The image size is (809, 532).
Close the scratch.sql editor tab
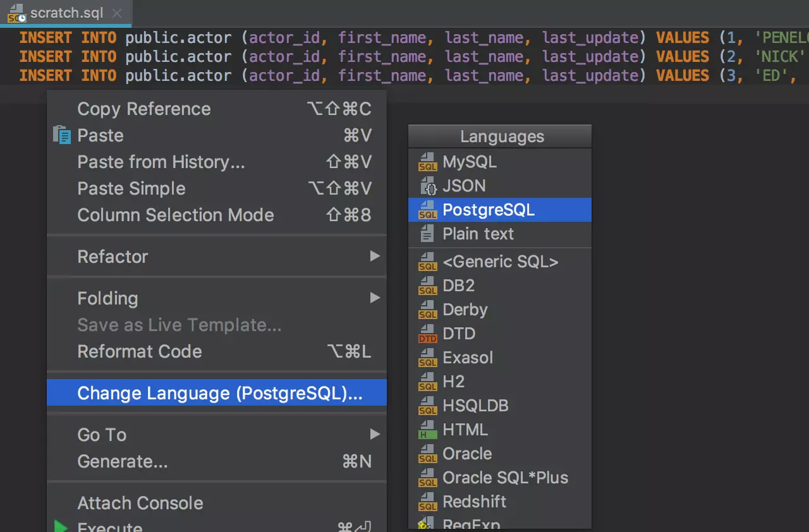(x=117, y=13)
